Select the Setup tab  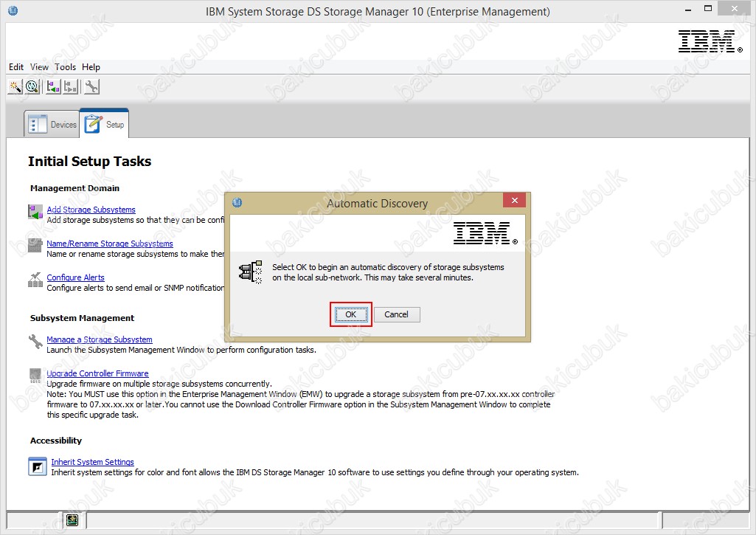(104, 124)
